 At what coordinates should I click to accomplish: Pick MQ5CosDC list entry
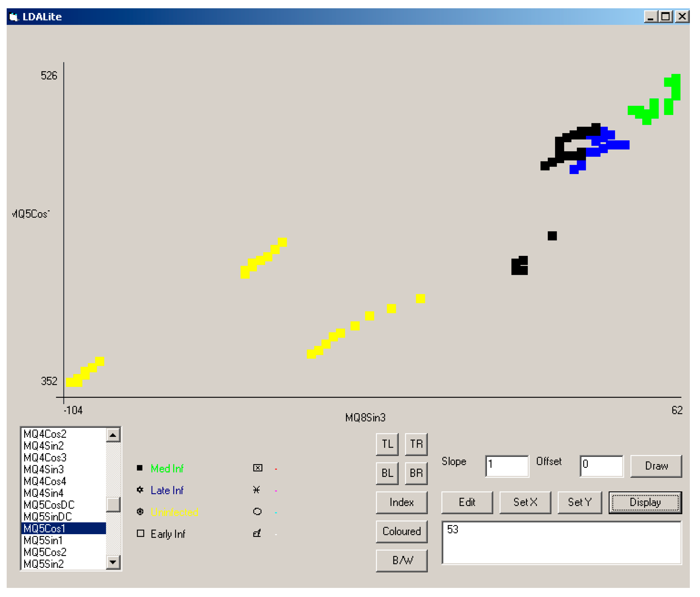(49, 505)
